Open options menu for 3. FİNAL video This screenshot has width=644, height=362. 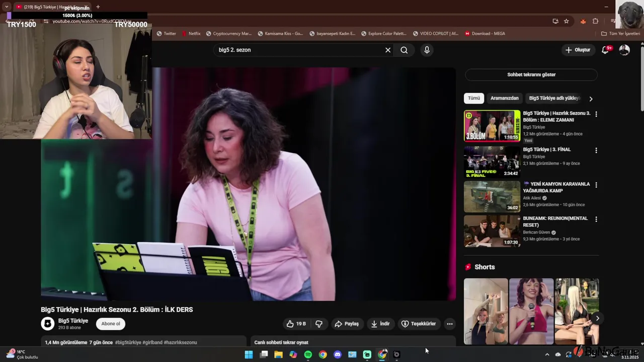(x=596, y=150)
